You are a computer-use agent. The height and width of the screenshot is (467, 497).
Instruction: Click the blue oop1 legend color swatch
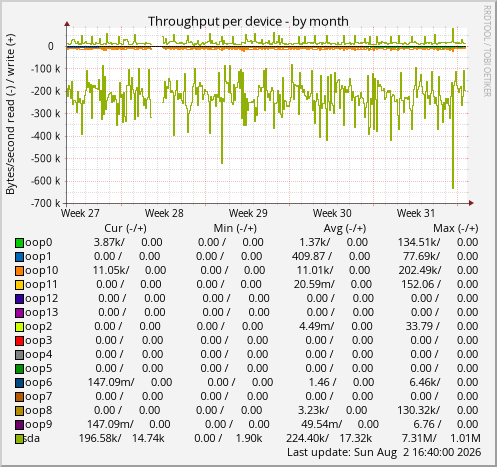[x=20, y=257]
